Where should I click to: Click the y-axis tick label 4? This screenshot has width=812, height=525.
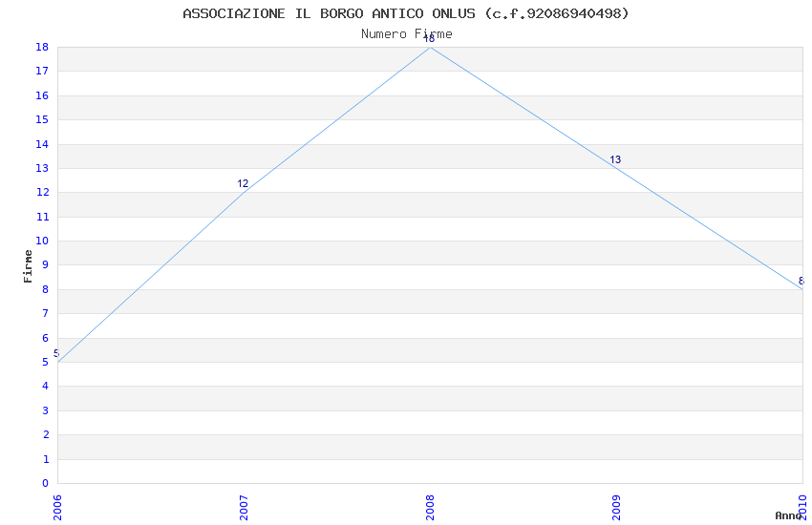click(46, 386)
